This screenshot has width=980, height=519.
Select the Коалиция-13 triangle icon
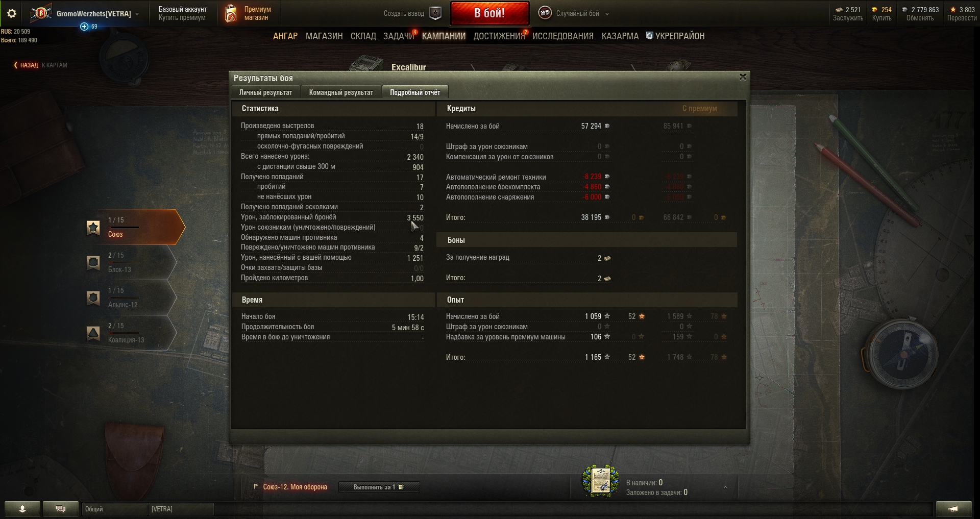(93, 333)
